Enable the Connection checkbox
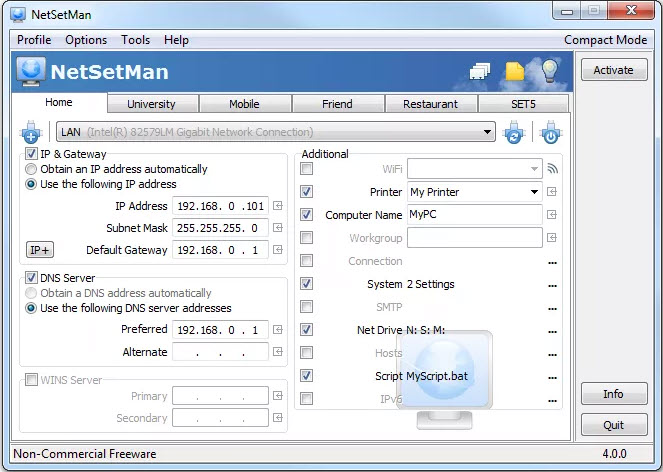The width and height of the screenshot is (663, 472). point(307,261)
